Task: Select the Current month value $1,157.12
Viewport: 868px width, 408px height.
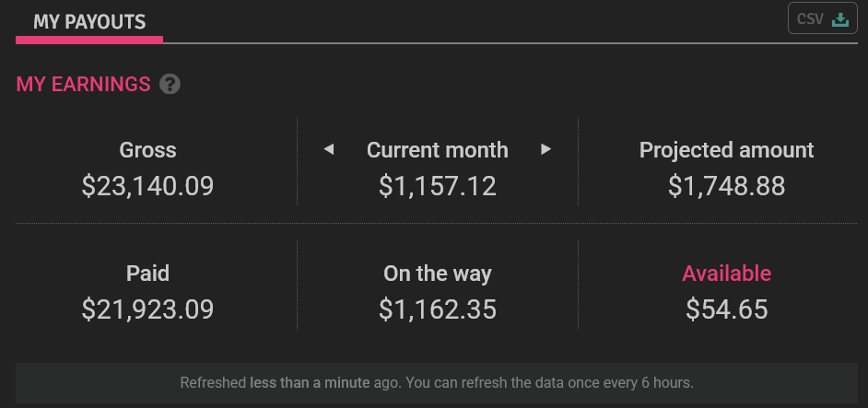Action: coord(438,186)
